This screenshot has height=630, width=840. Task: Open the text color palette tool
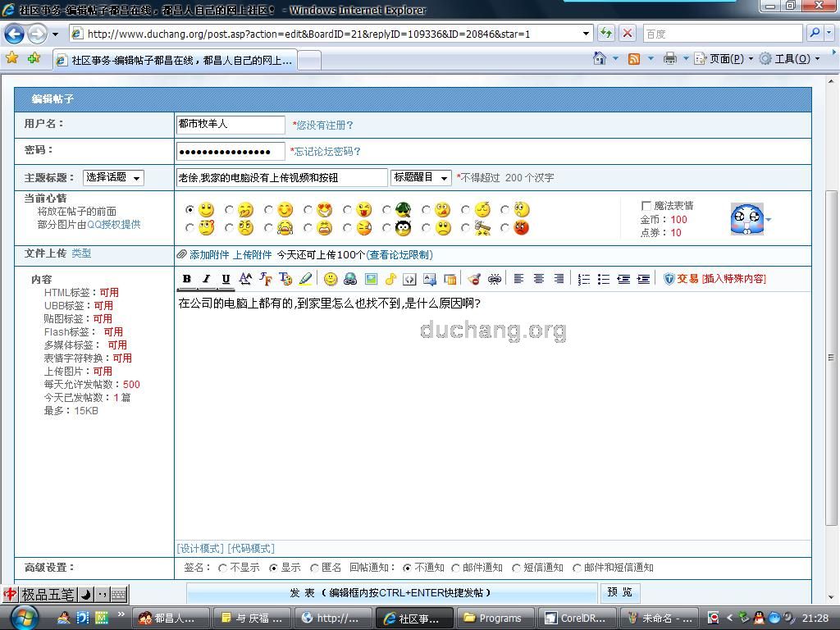point(285,279)
